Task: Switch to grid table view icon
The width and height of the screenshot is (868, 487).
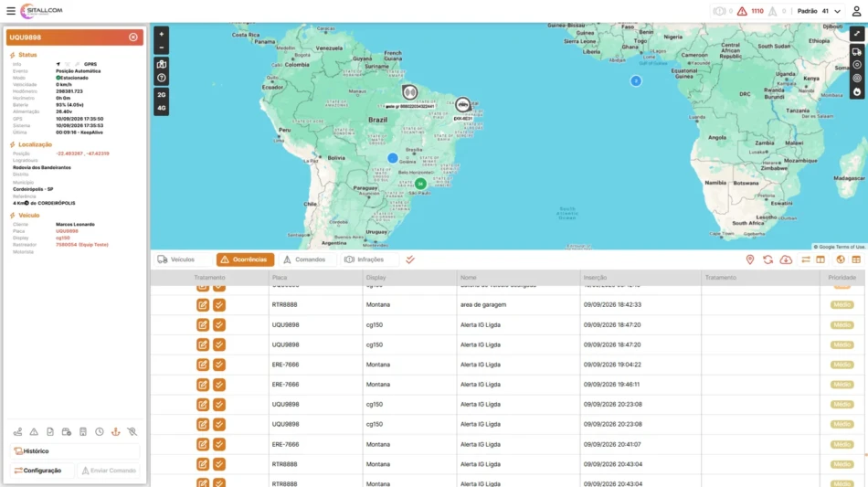Action: (x=856, y=259)
